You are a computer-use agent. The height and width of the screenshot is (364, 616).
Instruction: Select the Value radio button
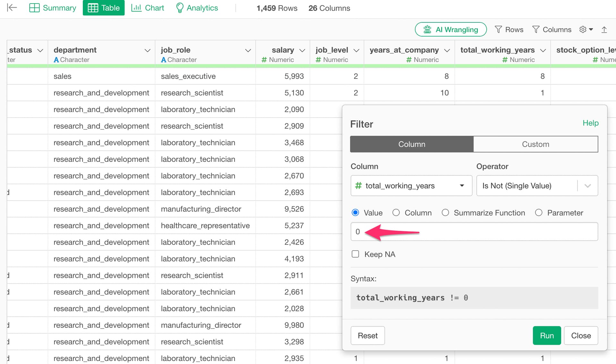tap(355, 212)
